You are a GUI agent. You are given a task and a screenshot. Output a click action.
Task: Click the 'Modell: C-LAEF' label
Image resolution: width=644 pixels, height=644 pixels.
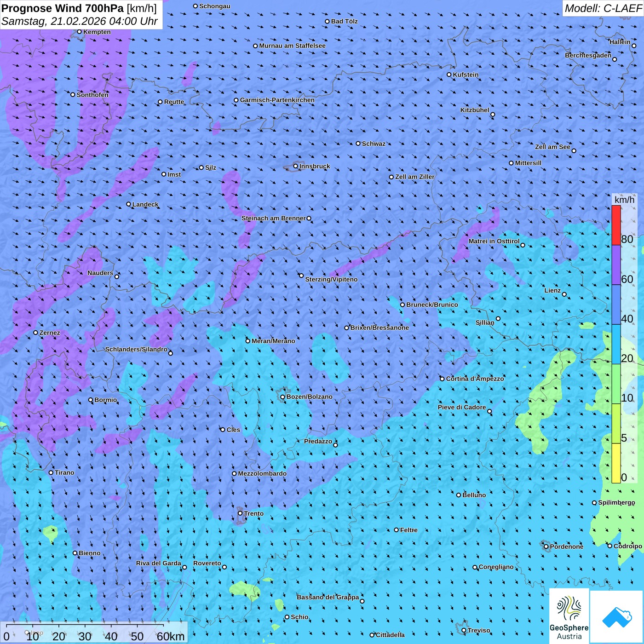[603, 8]
